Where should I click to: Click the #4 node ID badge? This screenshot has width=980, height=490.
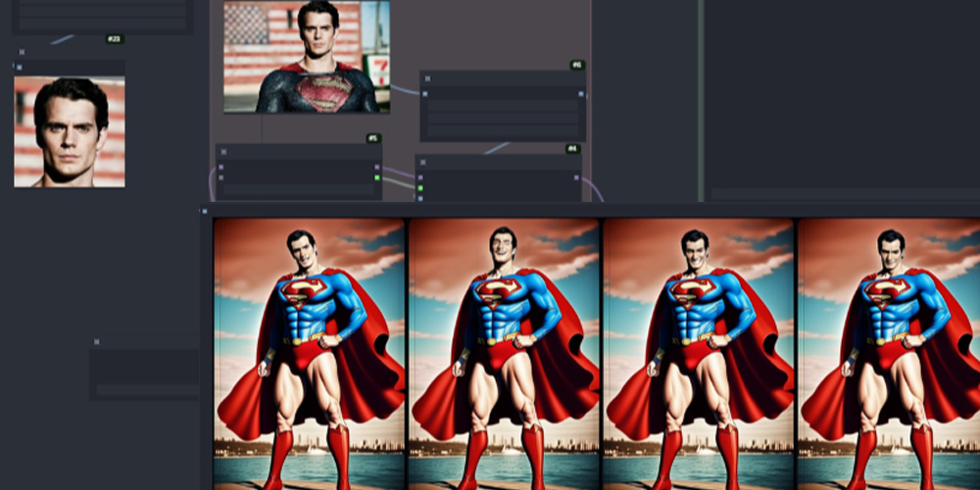click(573, 149)
